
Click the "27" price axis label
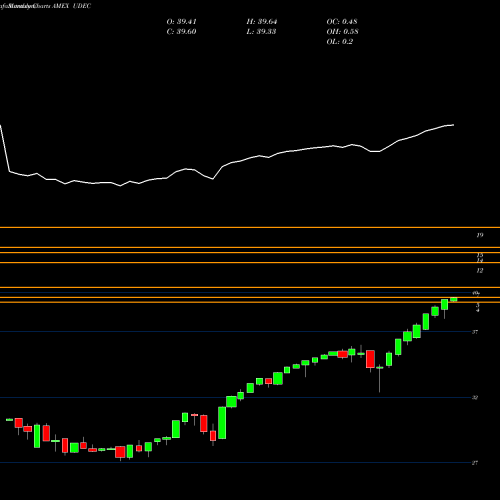[x=475, y=463]
